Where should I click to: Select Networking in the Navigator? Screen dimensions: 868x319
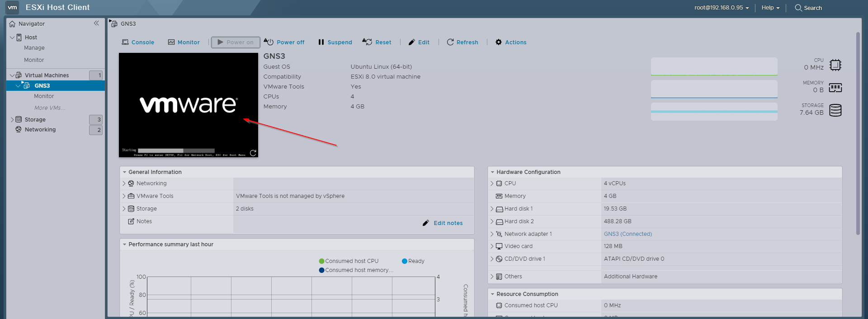coord(40,130)
